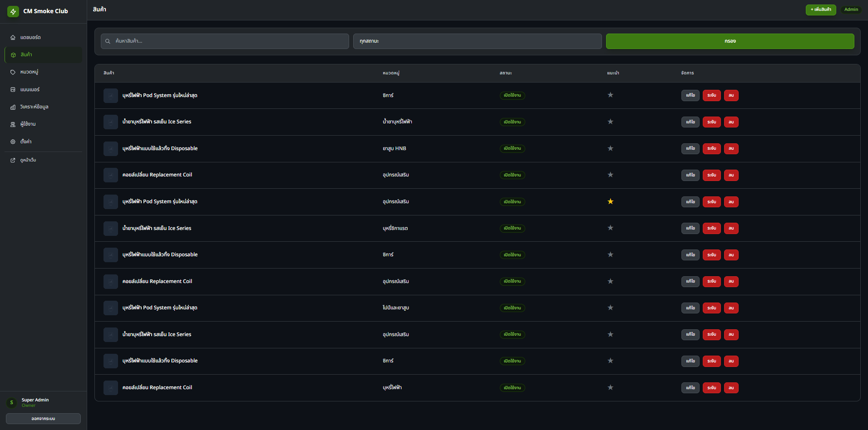This screenshot has width=868, height=430.
Task: Edit the Pod System ไปป์และยาสูบ product
Action: point(690,308)
